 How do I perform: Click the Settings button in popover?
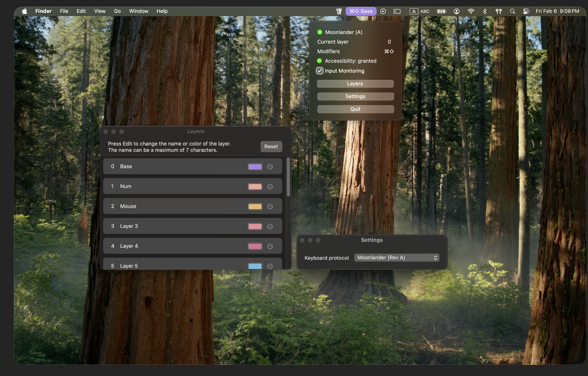pos(355,96)
